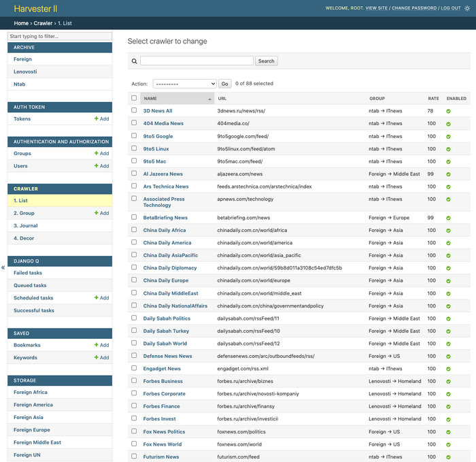
Task: Open the Ntab archive
Action: (20, 84)
